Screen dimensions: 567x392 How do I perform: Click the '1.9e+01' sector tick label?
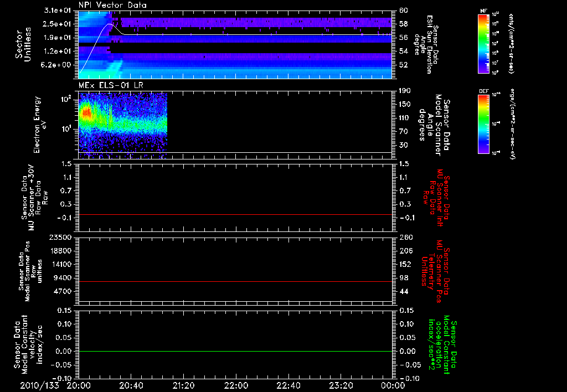(x=58, y=38)
